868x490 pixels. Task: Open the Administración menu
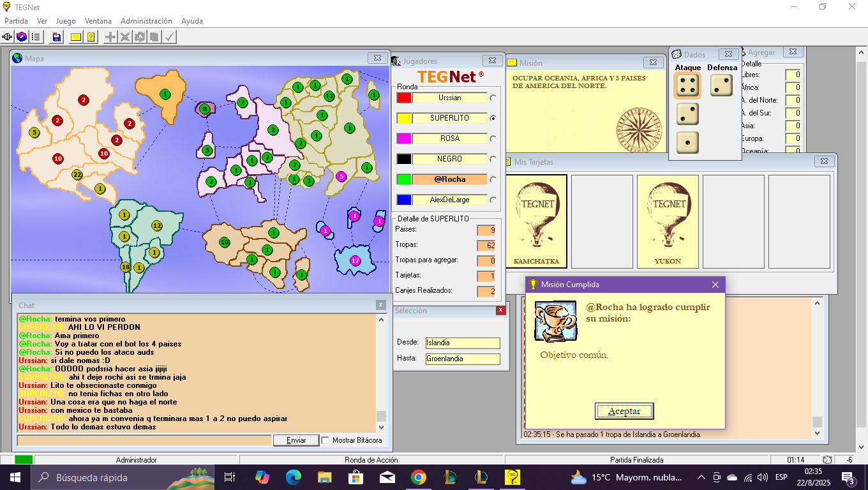pyautogui.click(x=146, y=21)
